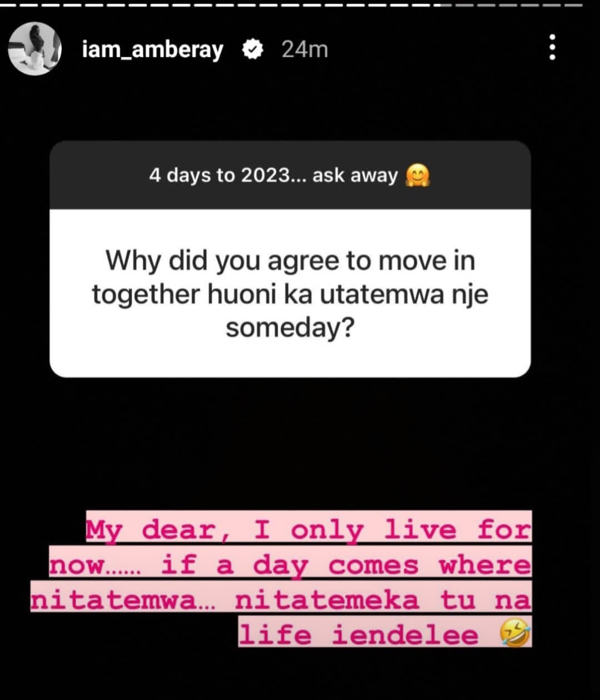This screenshot has height=700, width=600.
Task: Open the iam_amberay username link
Action: click(x=152, y=50)
